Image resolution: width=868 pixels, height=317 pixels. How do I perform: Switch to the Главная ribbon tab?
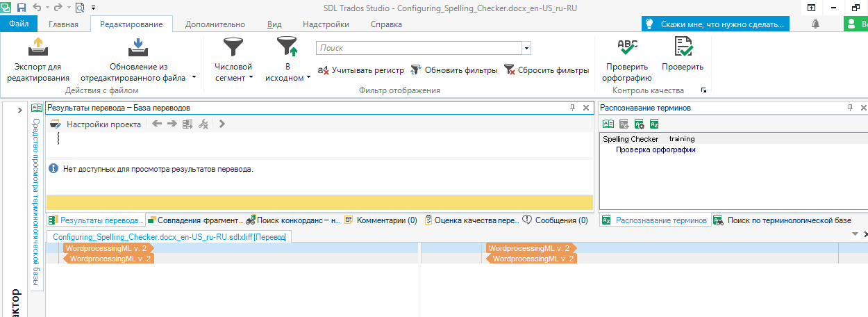(63, 24)
